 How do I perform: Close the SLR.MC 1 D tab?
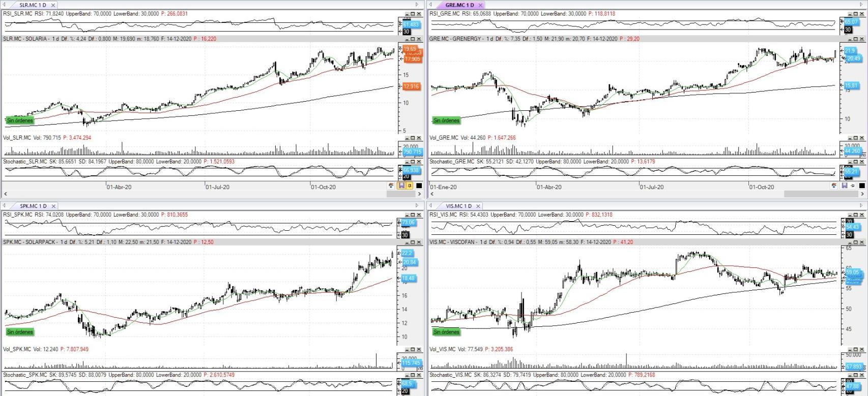tap(53, 5)
